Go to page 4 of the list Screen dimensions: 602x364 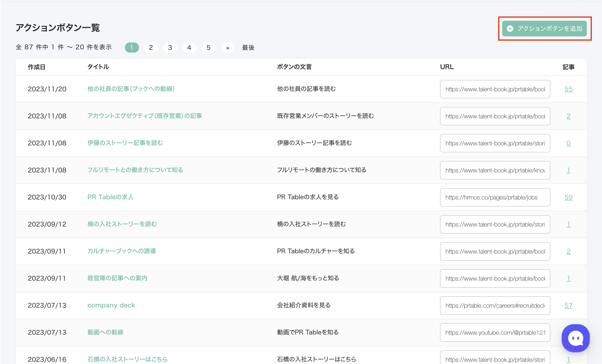189,48
